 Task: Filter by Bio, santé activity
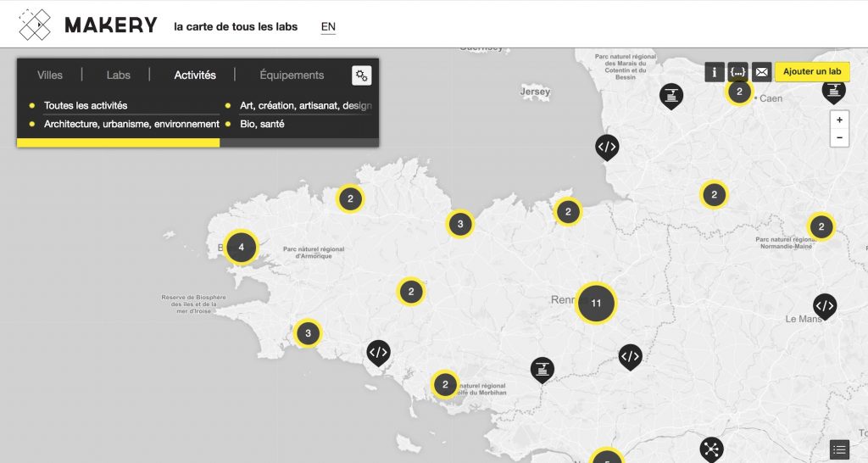[263, 124]
